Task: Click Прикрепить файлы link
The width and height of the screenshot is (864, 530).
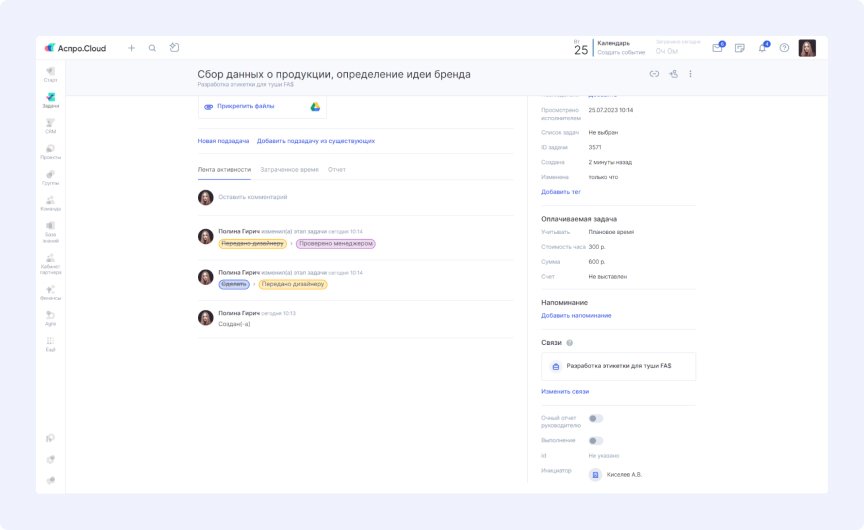Action: (x=245, y=106)
